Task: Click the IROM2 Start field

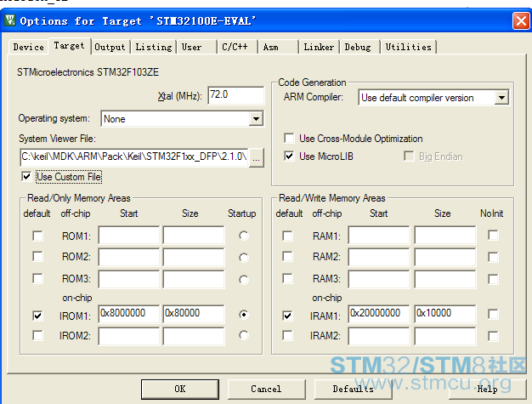Action: tap(129, 336)
